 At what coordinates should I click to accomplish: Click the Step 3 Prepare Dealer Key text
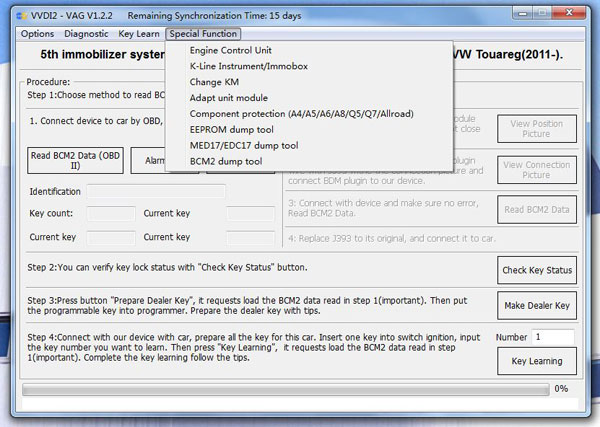(x=247, y=306)
